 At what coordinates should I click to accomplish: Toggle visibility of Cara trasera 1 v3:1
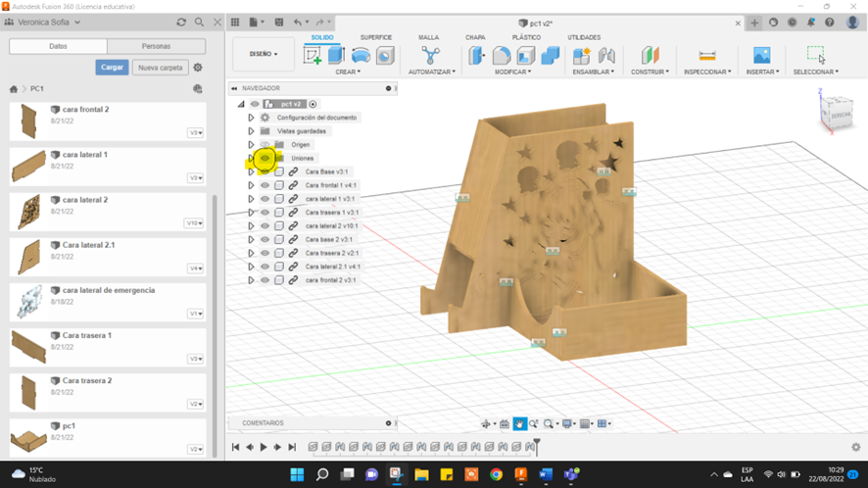click(265, 213)
